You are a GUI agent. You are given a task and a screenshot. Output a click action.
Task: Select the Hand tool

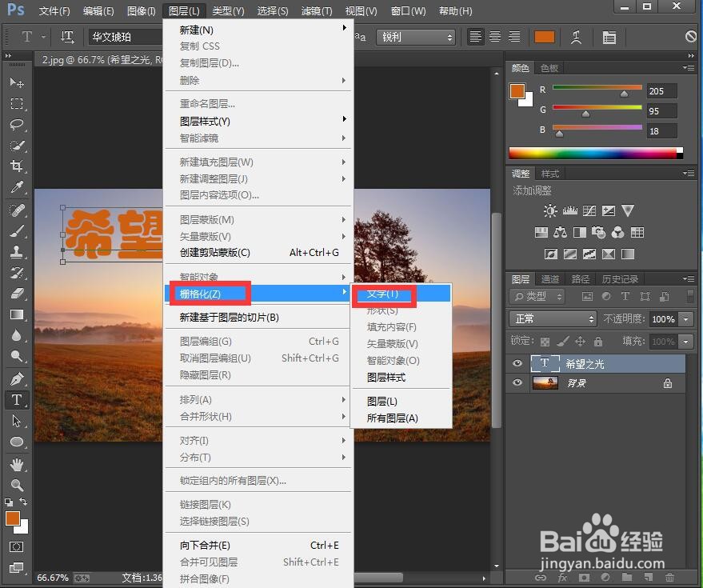pyautogui.click(x=18, y=464)
